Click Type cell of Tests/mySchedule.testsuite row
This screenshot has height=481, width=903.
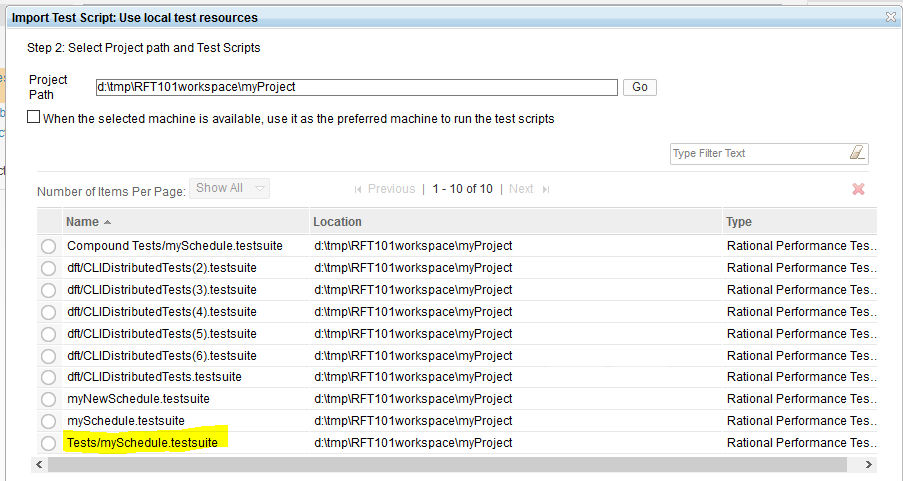(x=802, y=443)
